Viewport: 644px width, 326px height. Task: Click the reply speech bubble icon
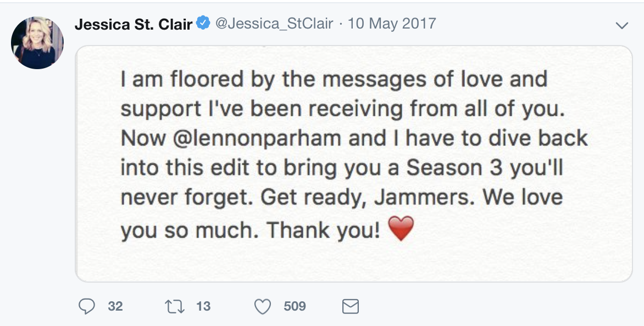tap(87, 306)
